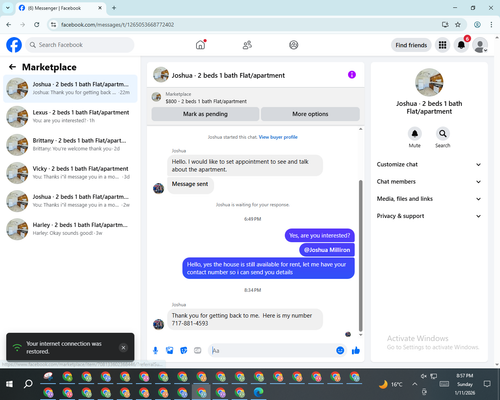500x400 pixels.
Task: Open the Friends icon in top navigation
Action: coord(247,45)
